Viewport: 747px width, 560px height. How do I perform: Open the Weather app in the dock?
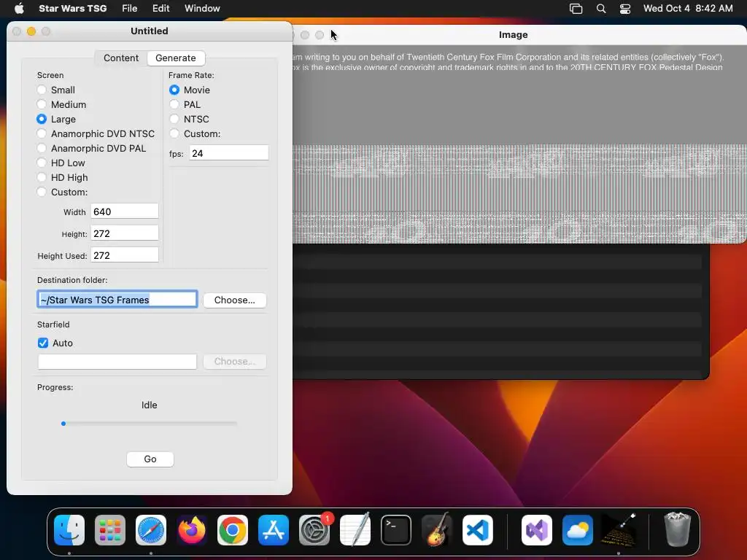click(578, 530)
